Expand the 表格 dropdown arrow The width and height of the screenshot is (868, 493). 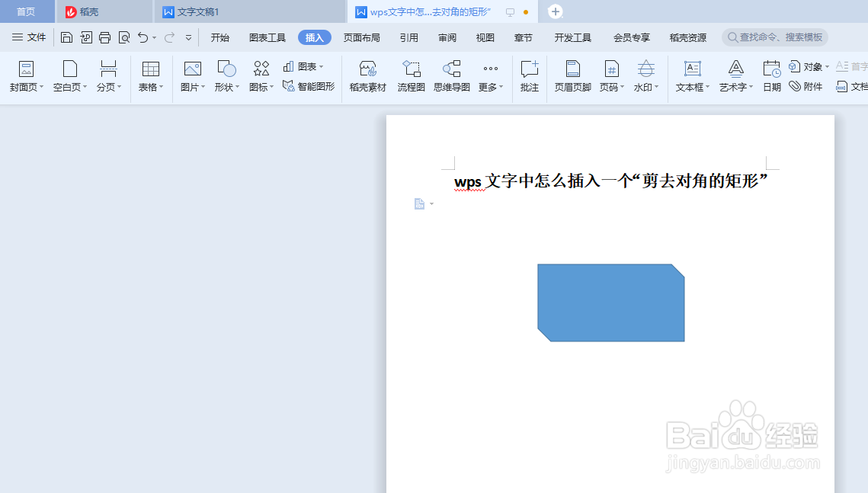(x=162, y=87)
